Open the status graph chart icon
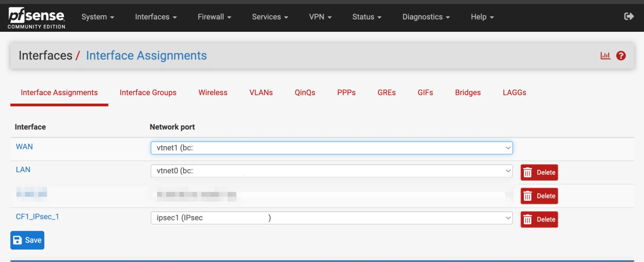This screenshot has height=262, width=644. [605, 56]
